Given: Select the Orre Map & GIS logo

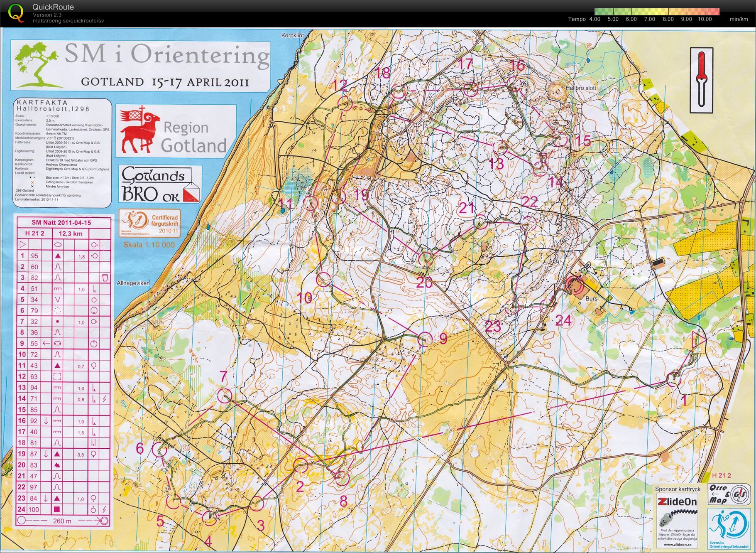Looking at the screenshot, I should pyautogui.click(x=729, y=494).
